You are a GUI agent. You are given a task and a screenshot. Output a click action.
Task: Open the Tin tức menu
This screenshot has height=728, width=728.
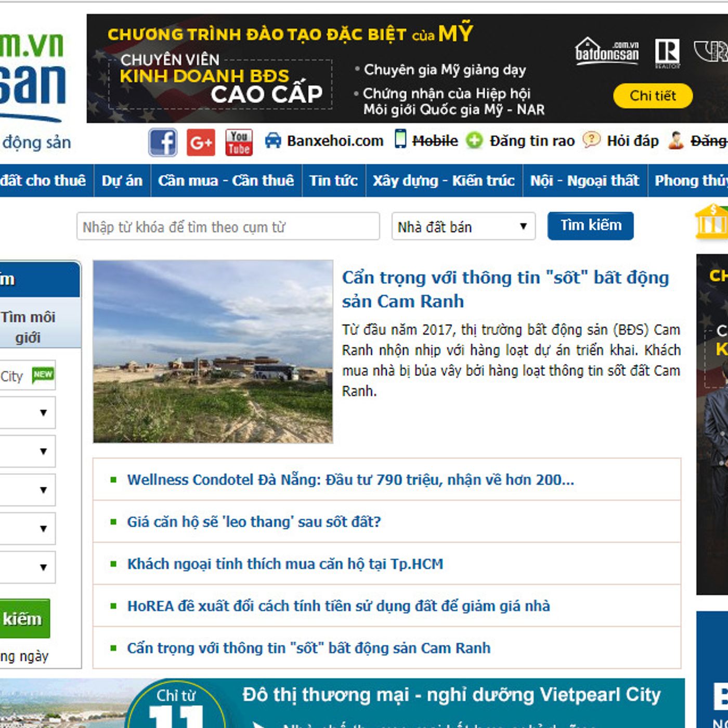pyautogui.click(x=334, y=180)
